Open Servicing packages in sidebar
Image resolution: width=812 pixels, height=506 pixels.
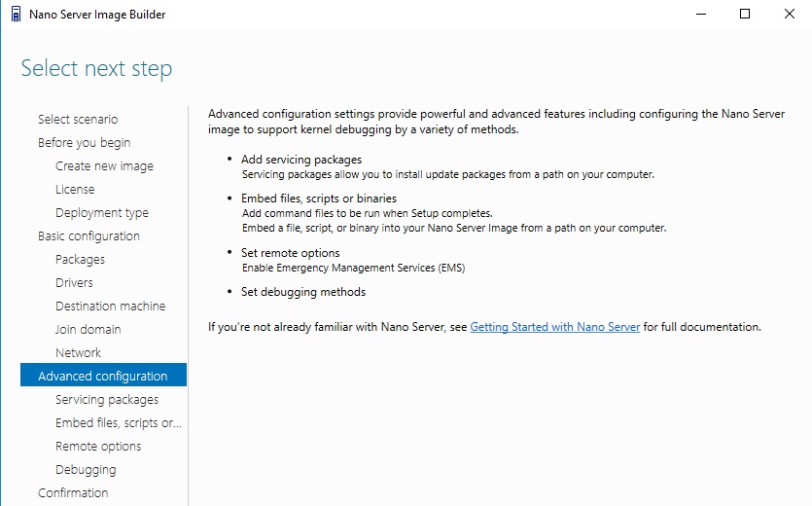click(x=107, y=399)
